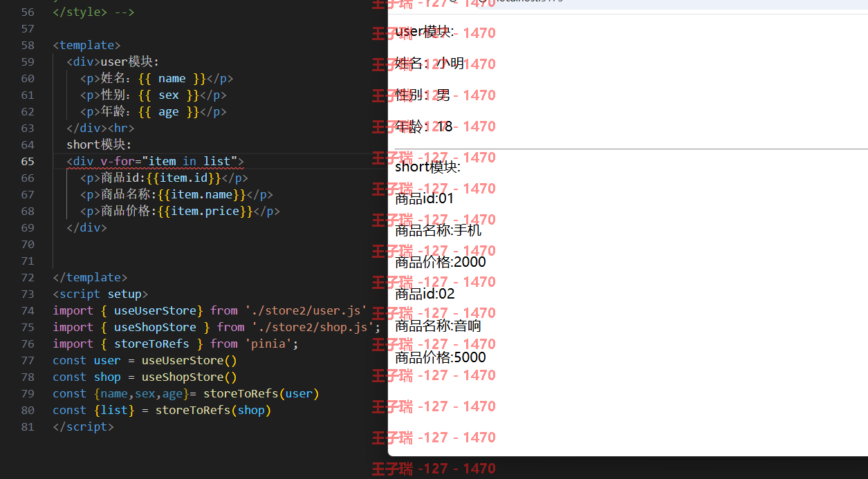The width and height of the screenshot is (868, 479).
Task: Click {{item.id}} in the code editor
Action: pyautogui.click(x=183, y=178)
